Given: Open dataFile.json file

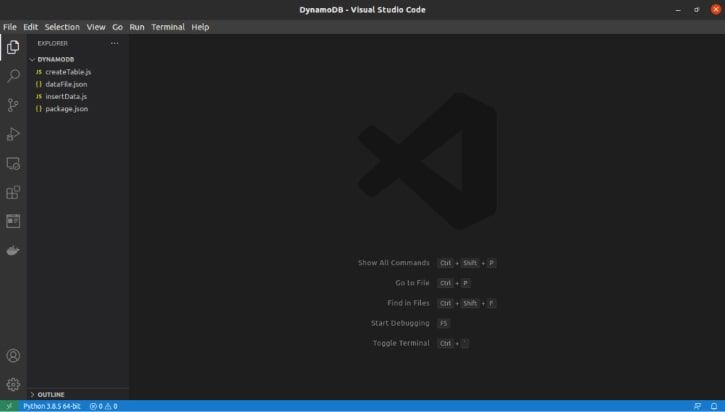Looking at the screenshot, I should point(66,84).
